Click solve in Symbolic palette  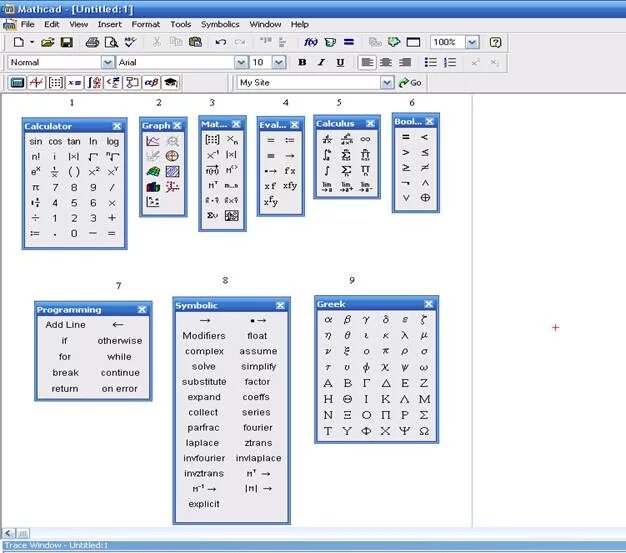pos(204,366)
